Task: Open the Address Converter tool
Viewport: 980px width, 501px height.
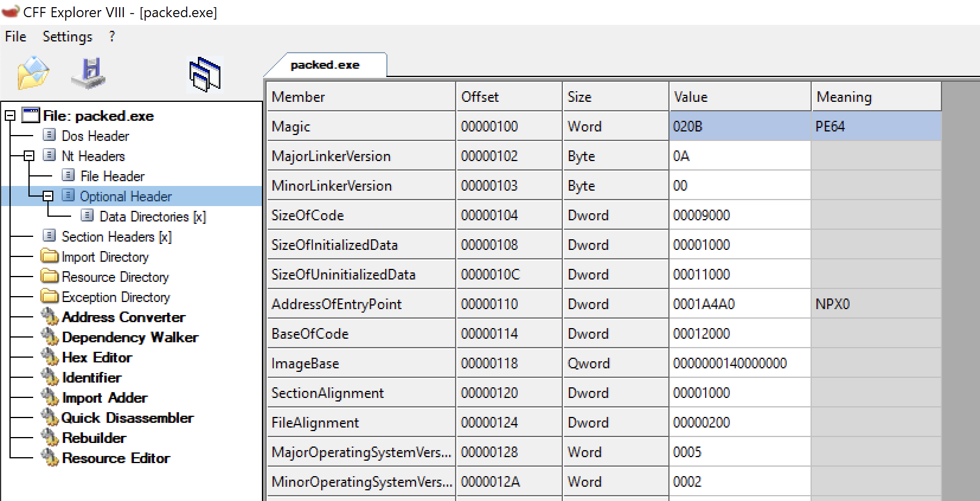Action: coord(123,317)
